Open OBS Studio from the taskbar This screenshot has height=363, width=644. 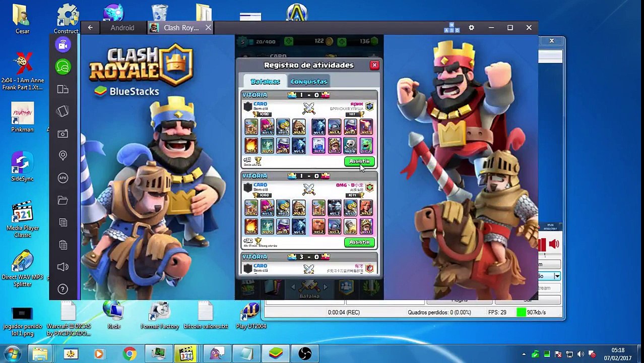tap(305, 354)
